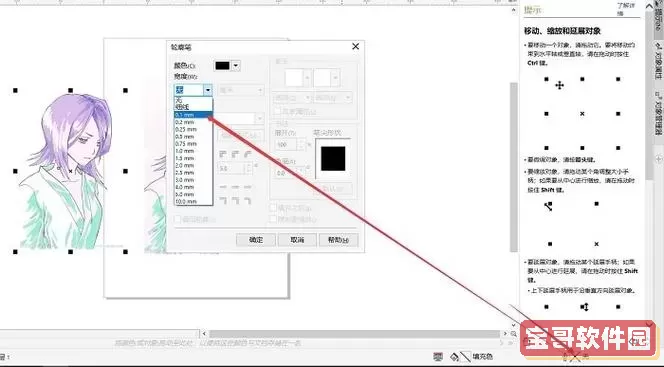Click 取消 (Cancel) button

pos(297,240)
